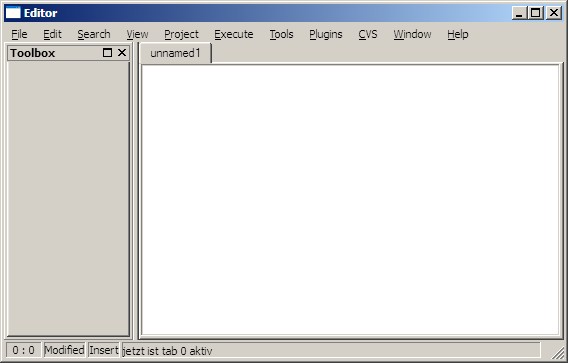The height and width of the screenshot is (363, 568).
Task: Float the Toolbox panel with its restore icon
Action: click(x=107, y=53)
